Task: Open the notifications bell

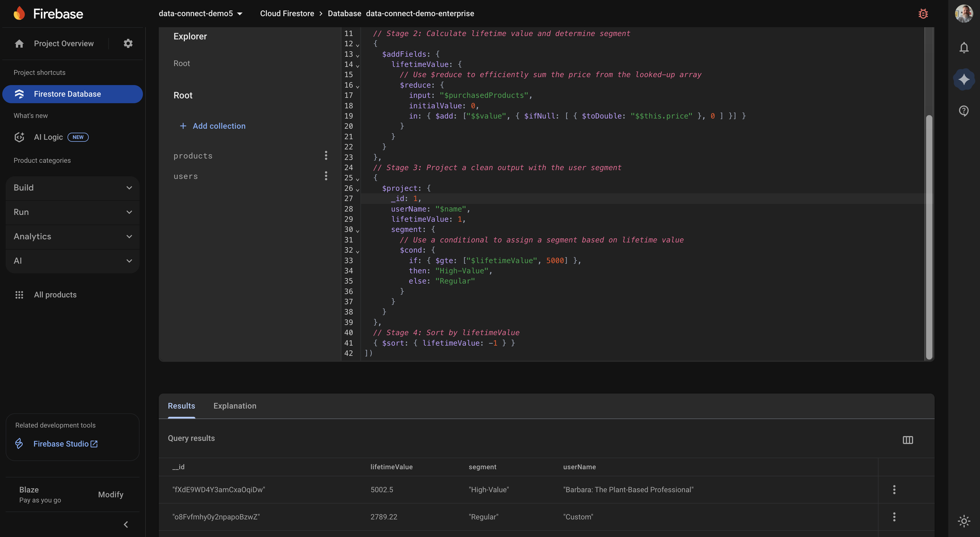Action: tap(964, 48)
